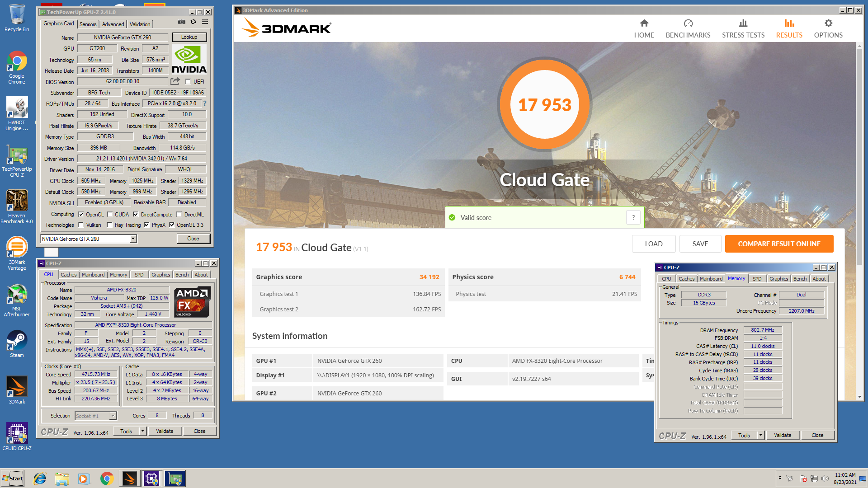Expand Tools dropdown arrow in CPU-Z Memory window
Image resolution: width=868 pixels, height=488 pixels.
760,436
